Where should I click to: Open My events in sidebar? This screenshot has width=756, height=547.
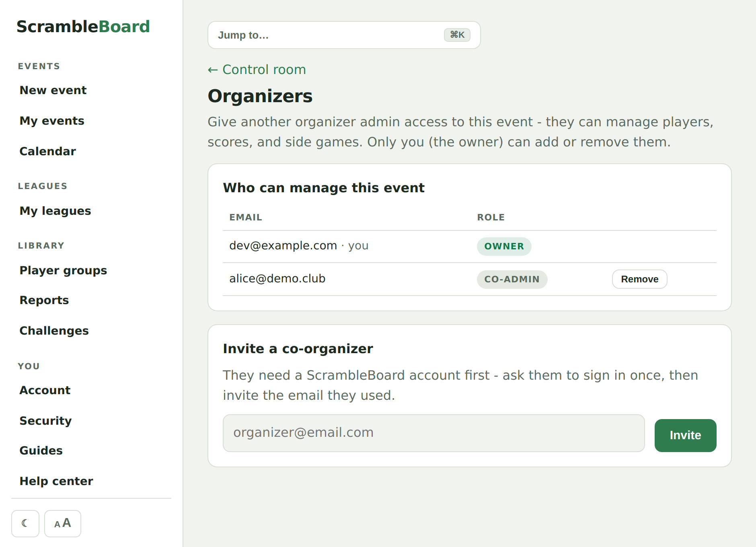[52, 121]
